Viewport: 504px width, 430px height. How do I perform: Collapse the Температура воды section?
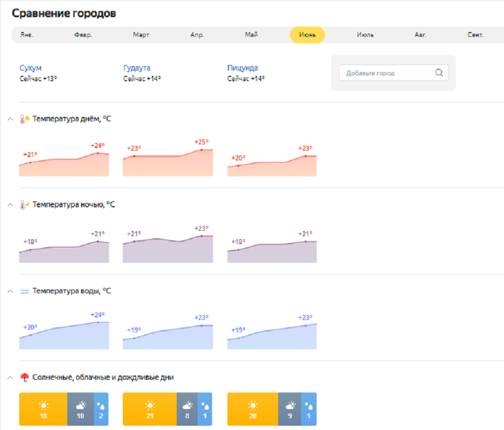pyautogui.click(x=10, y=291)
